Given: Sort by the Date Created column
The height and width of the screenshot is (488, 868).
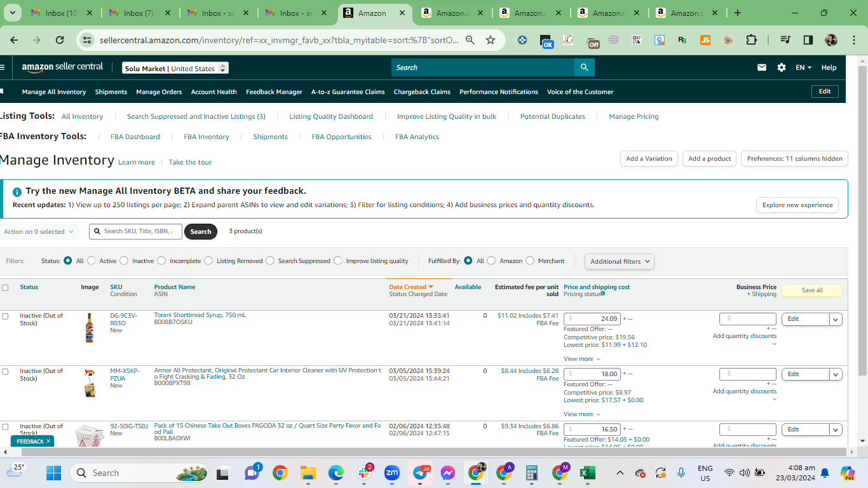Looking at the screenshot, I should click(411, 287).
